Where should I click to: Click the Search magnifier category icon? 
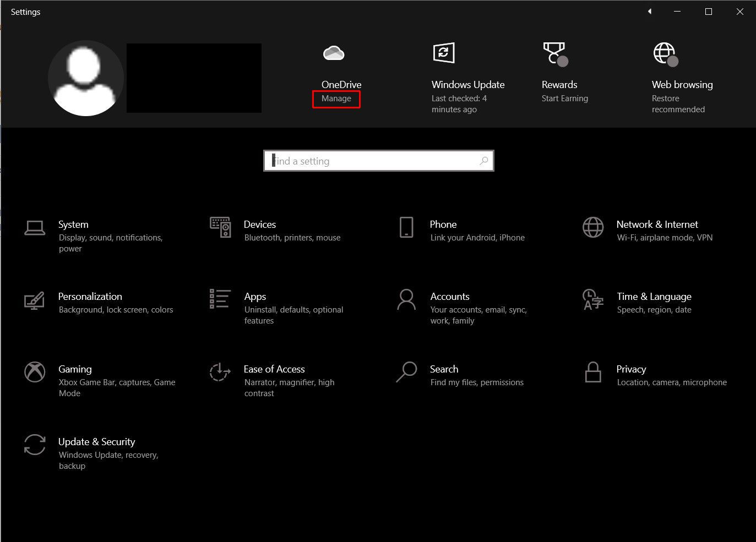(406, 372)
